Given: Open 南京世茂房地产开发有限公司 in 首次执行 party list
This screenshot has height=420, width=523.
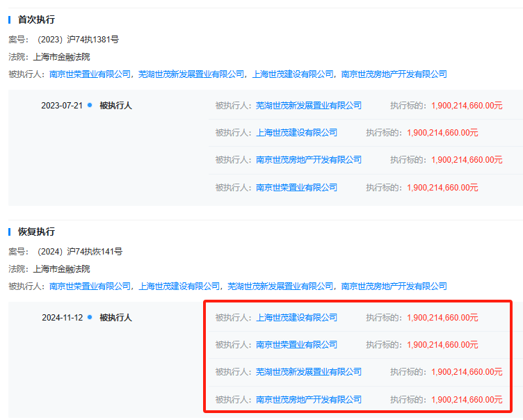Looking at the screenshot, I should 394,74.
